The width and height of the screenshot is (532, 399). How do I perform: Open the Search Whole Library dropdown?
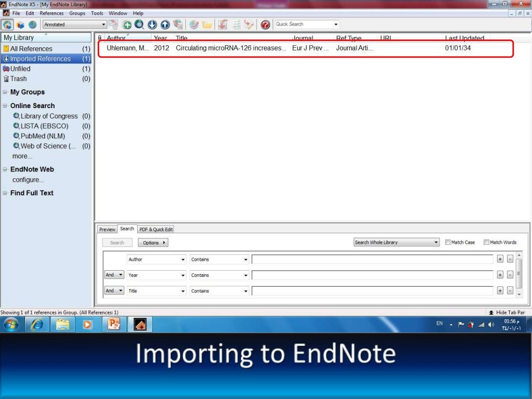396,242
